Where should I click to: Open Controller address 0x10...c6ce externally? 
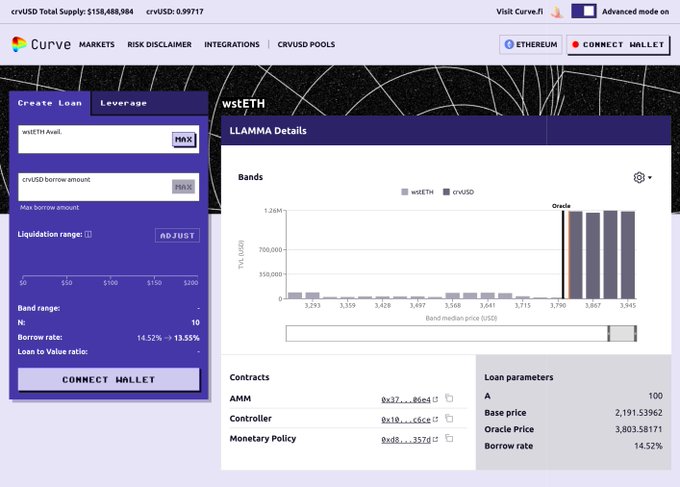coord(409,419)
